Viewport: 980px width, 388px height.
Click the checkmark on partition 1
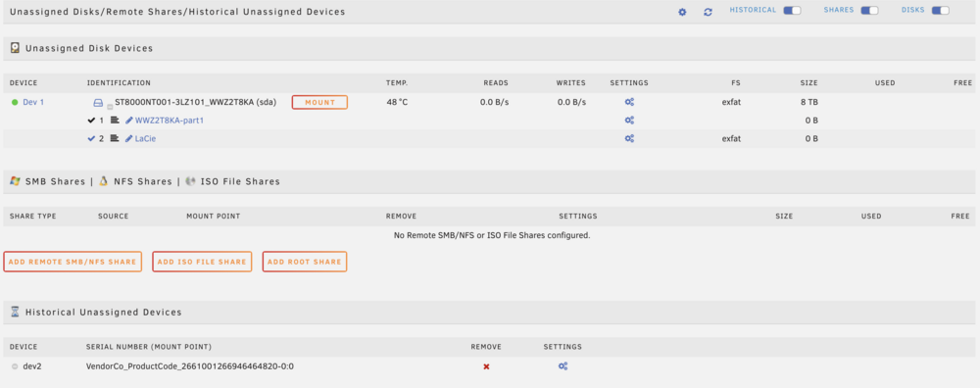coord(92,121)
